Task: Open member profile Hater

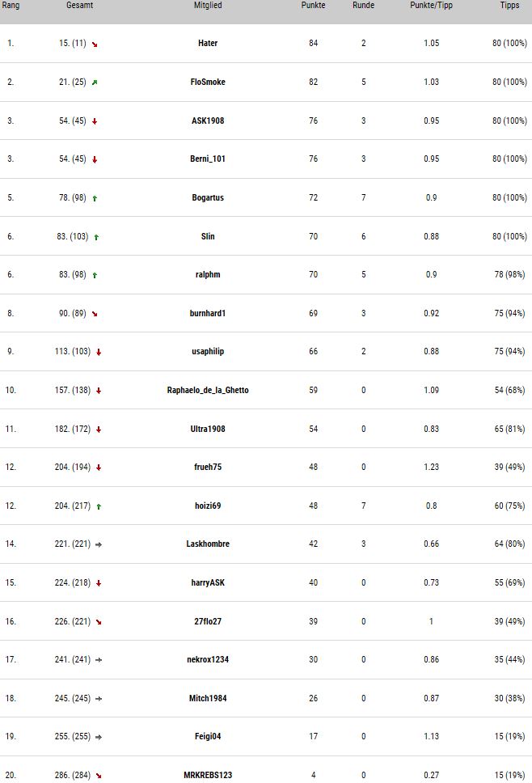Action: point(208,44)
